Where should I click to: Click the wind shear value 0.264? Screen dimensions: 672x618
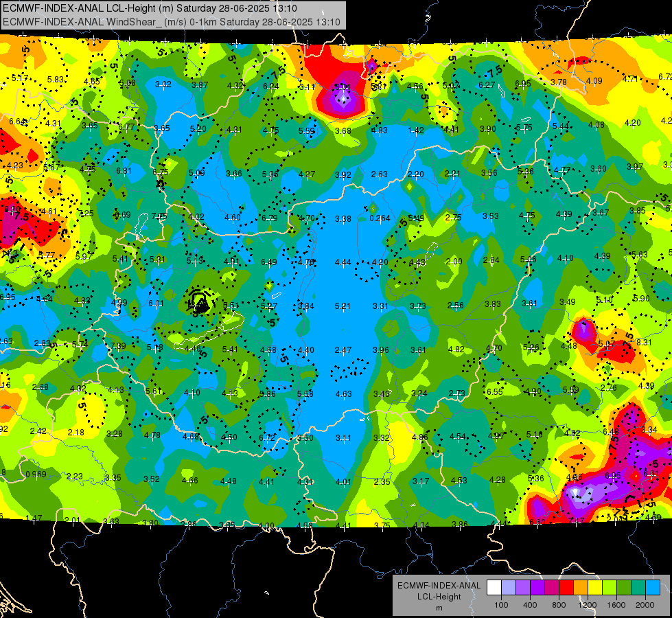[x=380, y=218]
